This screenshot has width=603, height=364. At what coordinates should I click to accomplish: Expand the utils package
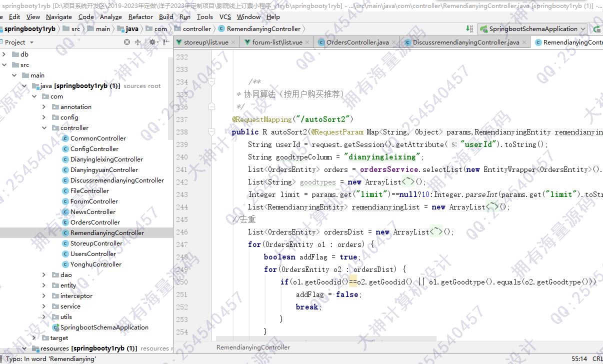(x=43, y=317)
